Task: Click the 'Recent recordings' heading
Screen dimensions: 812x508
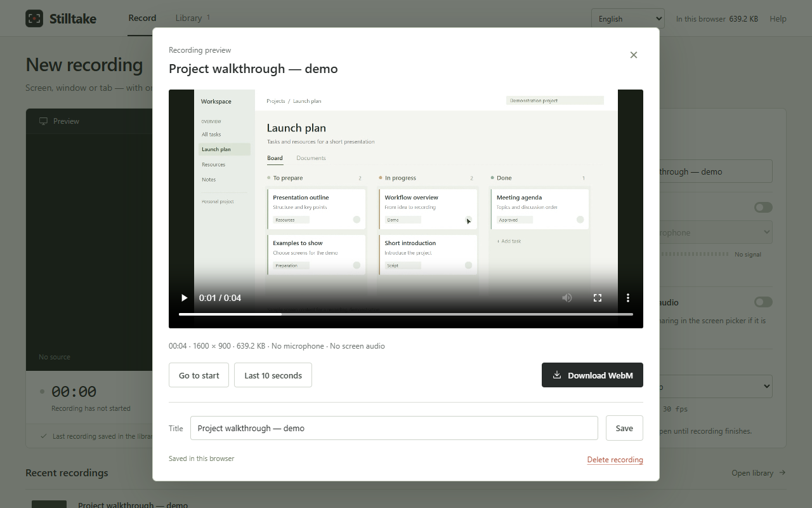Action: click(67, 473)
